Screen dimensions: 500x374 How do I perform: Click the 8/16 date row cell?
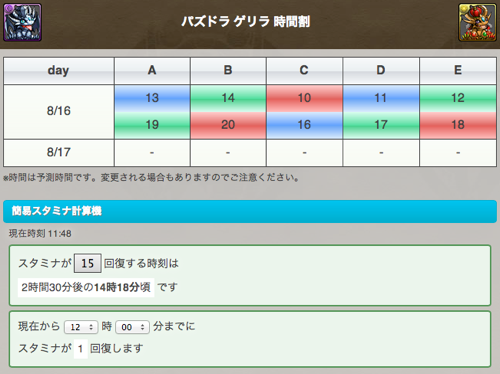tap(59, 111)
